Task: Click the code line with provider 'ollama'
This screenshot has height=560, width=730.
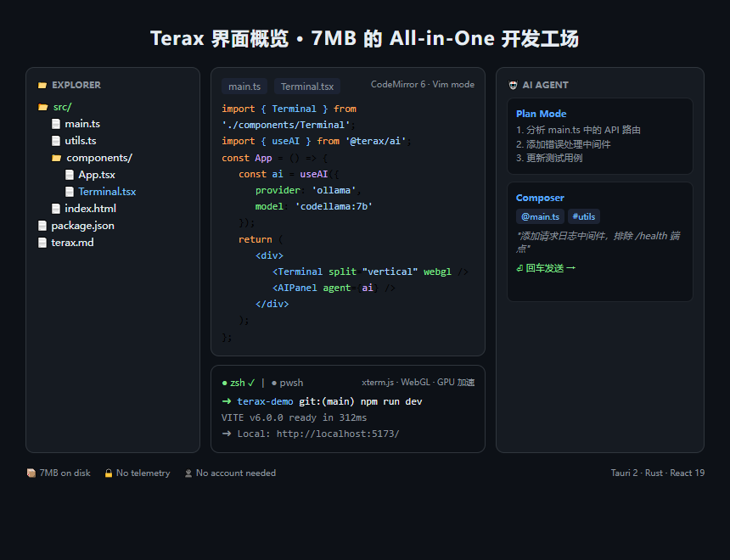Action: coord(308,190)
